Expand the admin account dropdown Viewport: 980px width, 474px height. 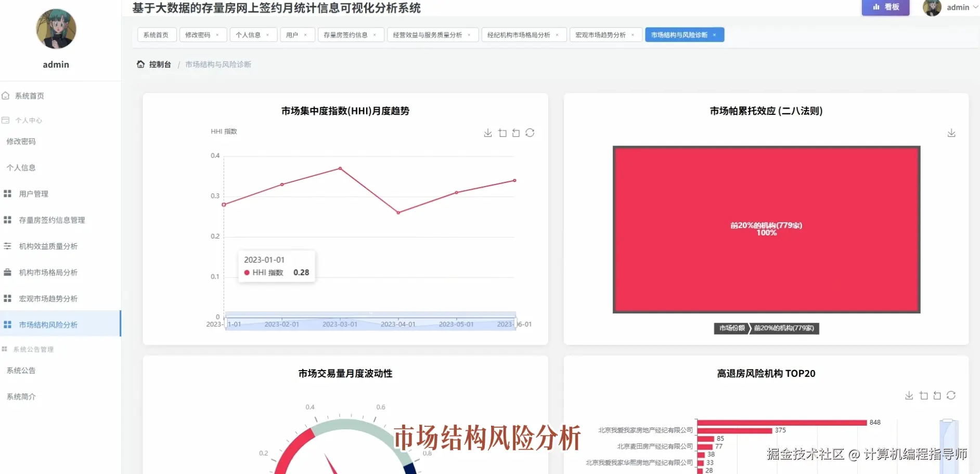click(x=960, y=7)
